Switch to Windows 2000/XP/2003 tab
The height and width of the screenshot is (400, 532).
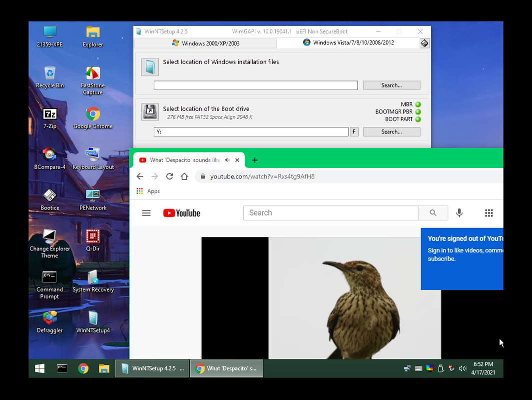[206, 43]
